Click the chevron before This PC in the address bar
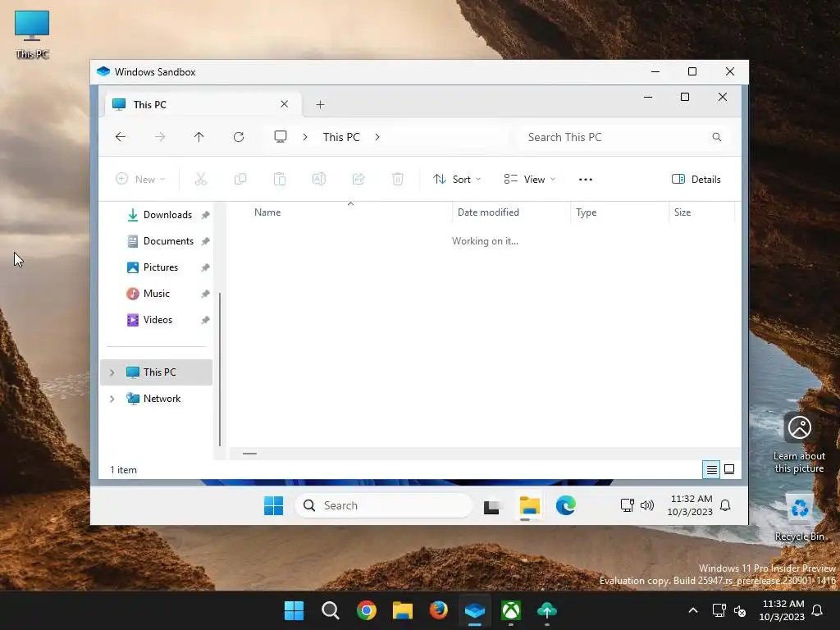The image size is (840, 630). coord(305,137)
